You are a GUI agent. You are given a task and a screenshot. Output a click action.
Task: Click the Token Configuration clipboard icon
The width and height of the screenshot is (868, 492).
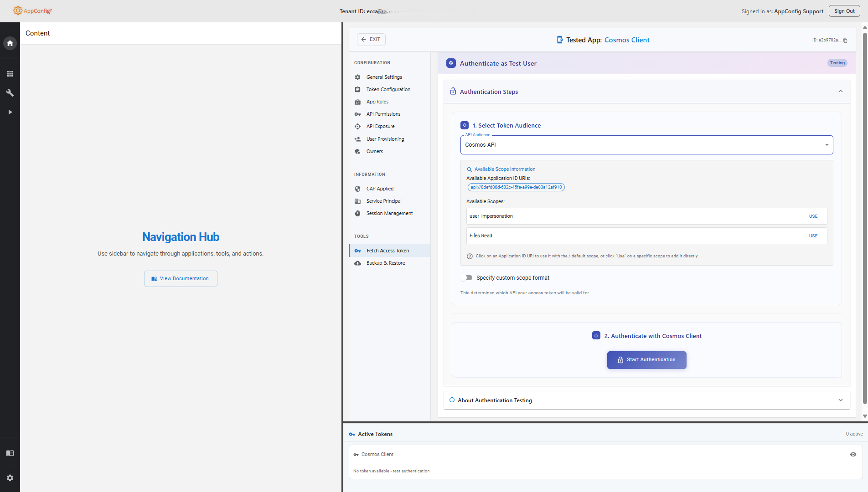tap(358, 90)
